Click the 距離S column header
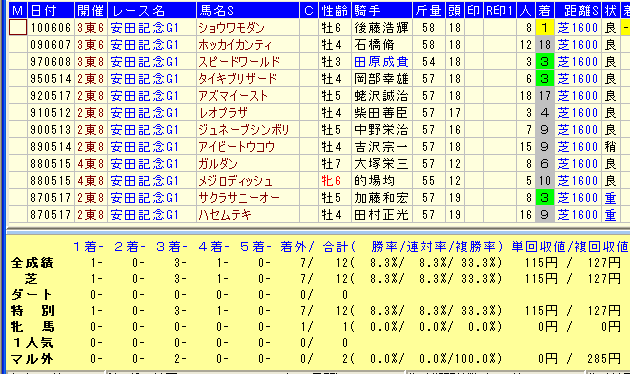This screenshot has width=630, height=374. coord(579,10)
